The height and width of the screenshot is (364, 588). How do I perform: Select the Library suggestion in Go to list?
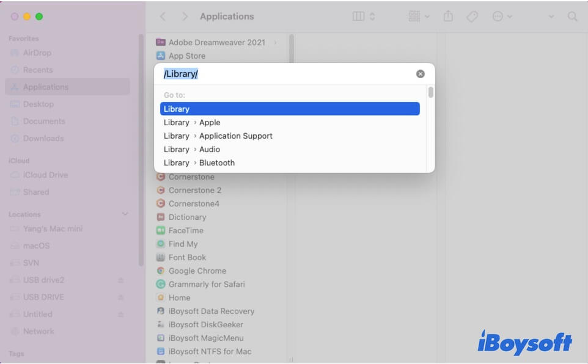point(290,109)
